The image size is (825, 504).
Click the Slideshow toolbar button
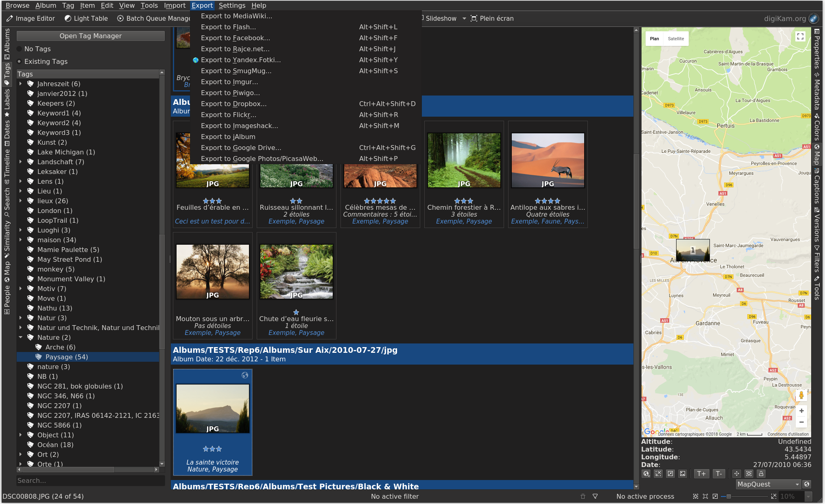[x=440, y=18]
